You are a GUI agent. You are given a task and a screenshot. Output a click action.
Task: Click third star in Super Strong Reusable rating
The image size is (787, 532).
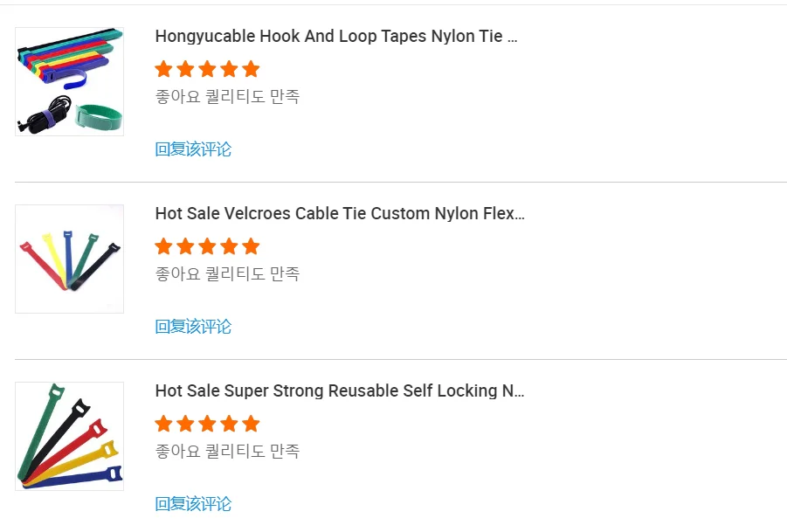[207, 424]
